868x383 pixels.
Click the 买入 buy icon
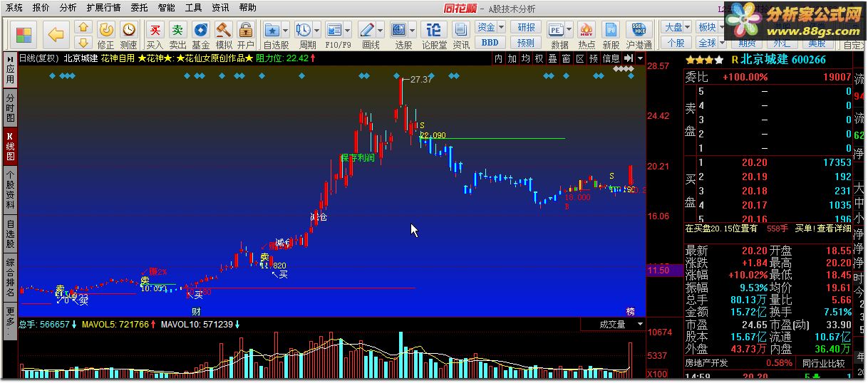[x=155, y=30]
